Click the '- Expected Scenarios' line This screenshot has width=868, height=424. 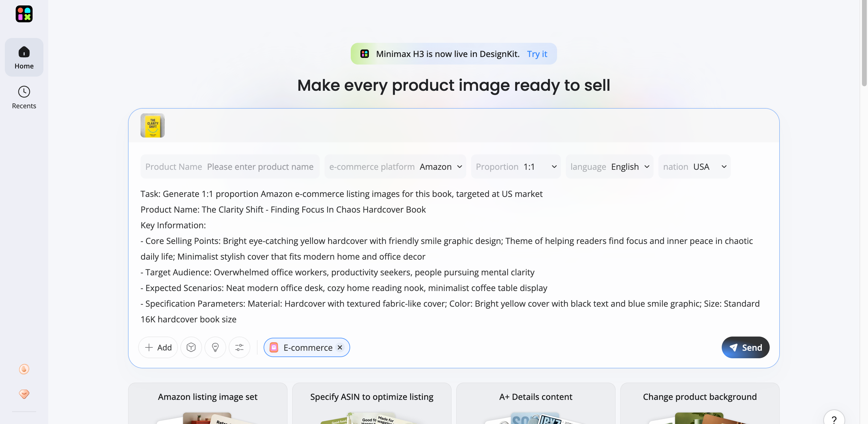tap(344, 288)
